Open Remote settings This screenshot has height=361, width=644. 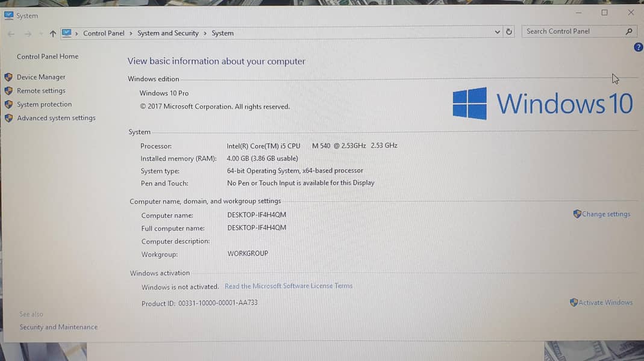click(x=41, y=91)
